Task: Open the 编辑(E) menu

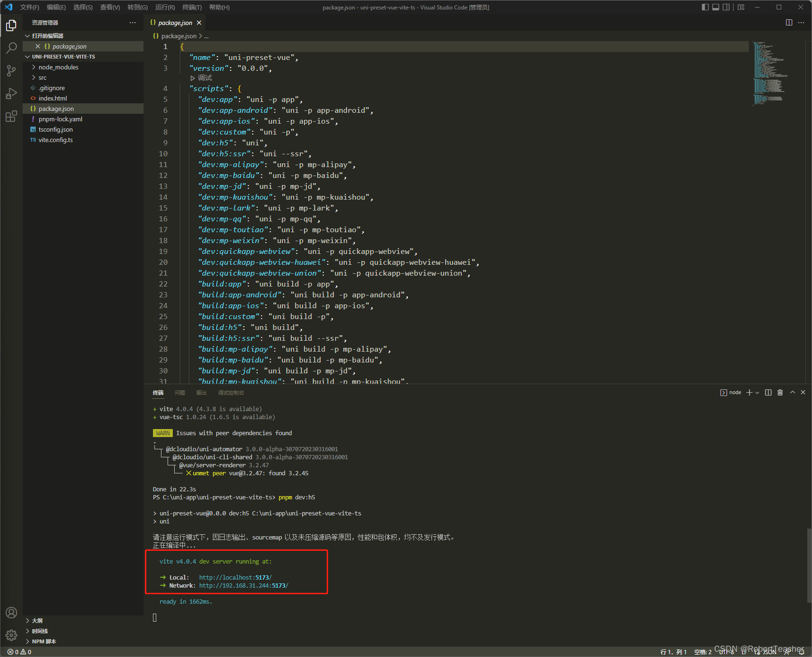Action: [x=56, y=7]
